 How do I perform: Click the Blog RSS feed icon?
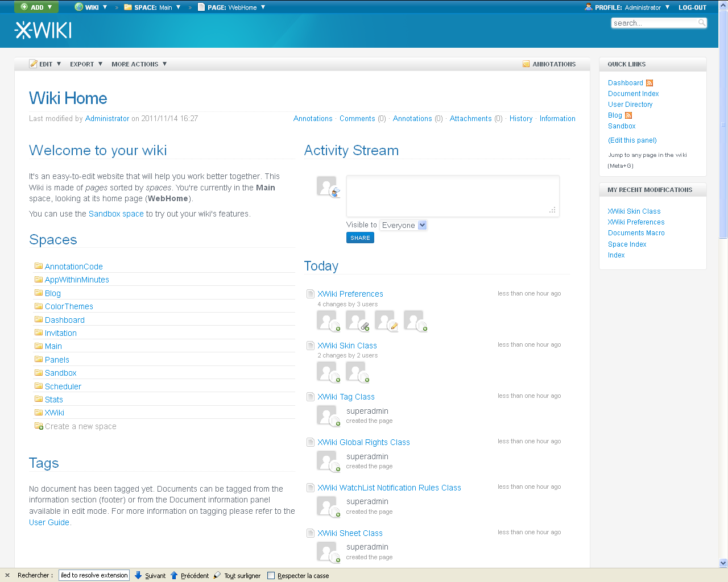click(x=628, y=115)
